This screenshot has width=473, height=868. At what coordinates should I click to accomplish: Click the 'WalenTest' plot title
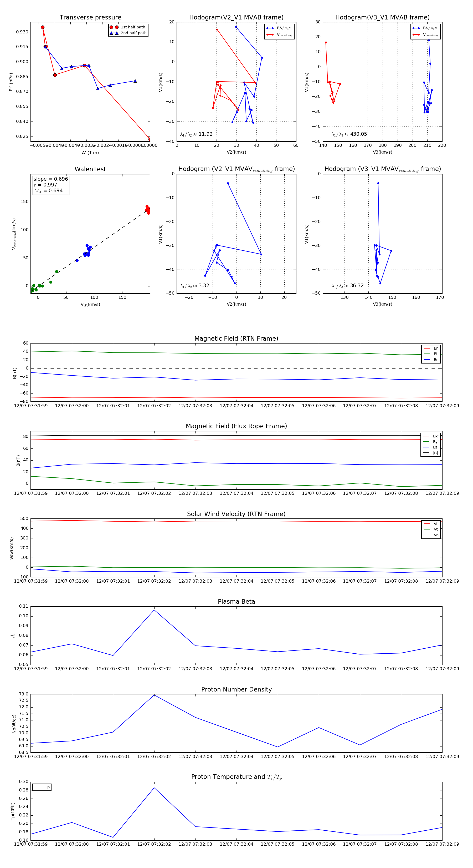tap(90, 169)
